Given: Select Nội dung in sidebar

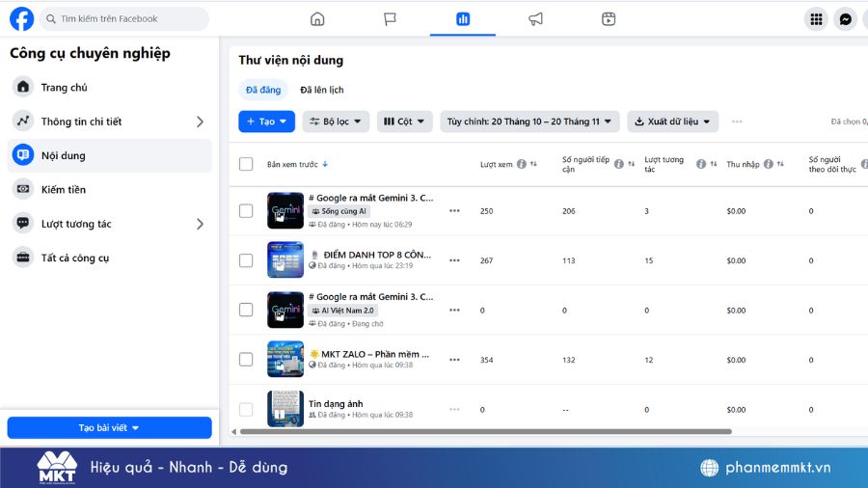Looking at the screenshot, I should 110,155.
